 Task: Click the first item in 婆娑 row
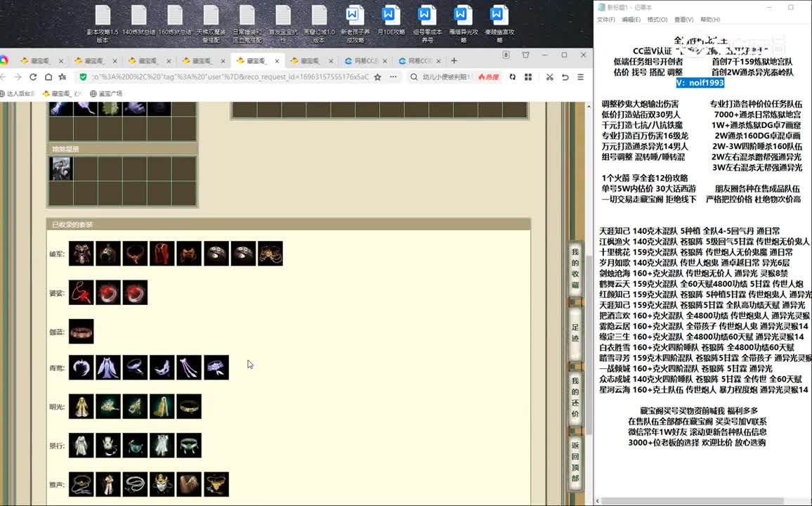81,292
